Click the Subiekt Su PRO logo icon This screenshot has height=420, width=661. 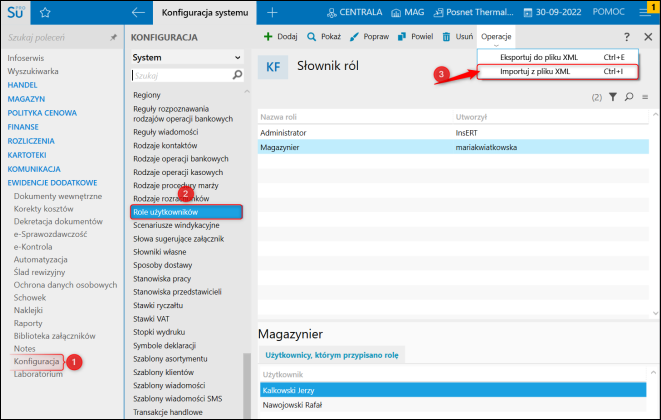[x=16, y=12]
